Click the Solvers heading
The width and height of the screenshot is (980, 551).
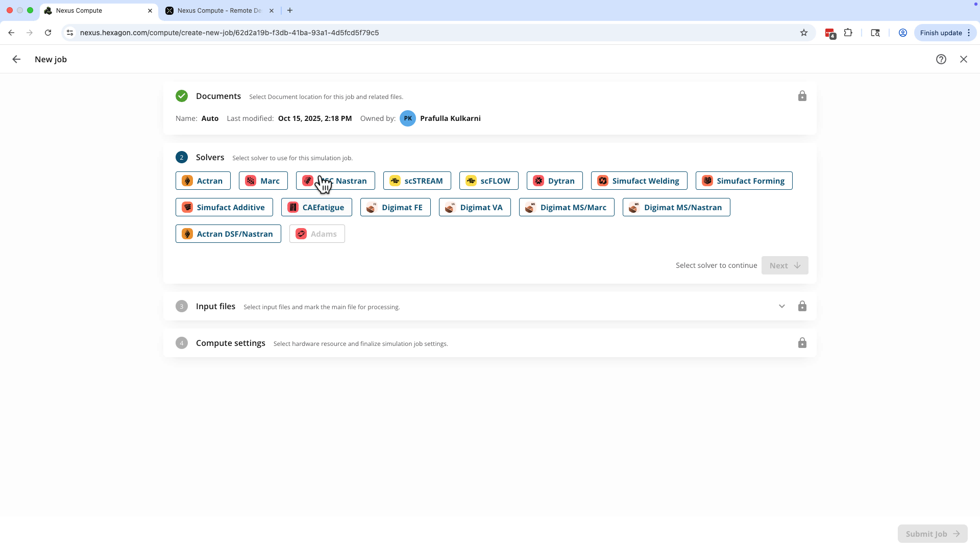210,157
